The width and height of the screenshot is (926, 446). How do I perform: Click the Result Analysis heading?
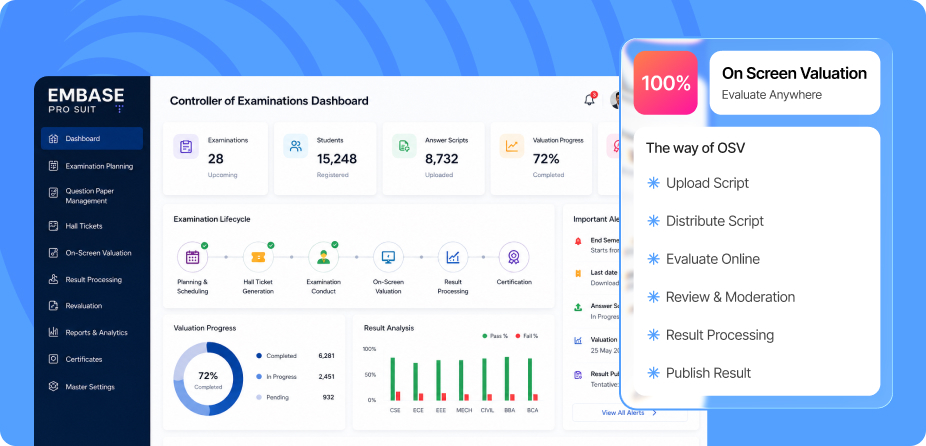tap(389, 328)
